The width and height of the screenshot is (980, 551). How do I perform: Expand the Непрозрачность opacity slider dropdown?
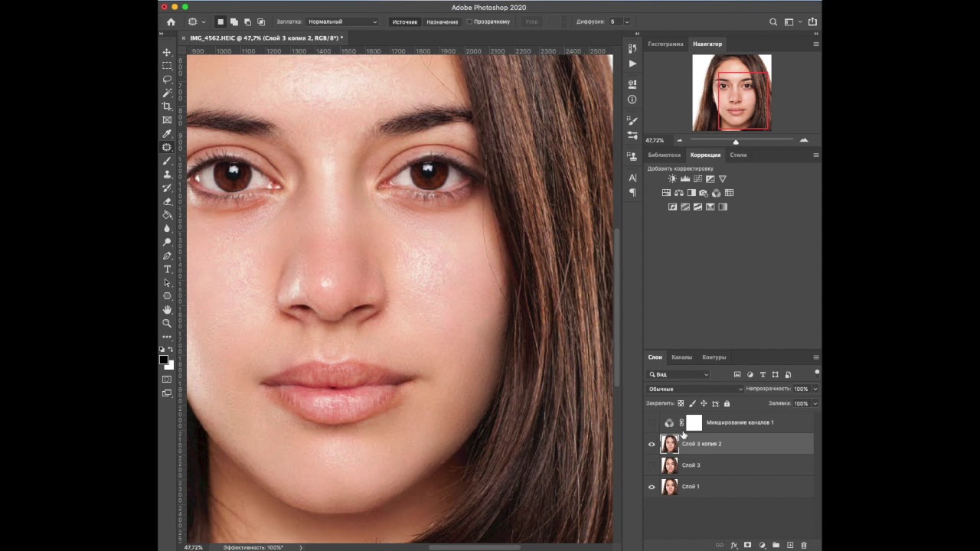coord(815,389)
